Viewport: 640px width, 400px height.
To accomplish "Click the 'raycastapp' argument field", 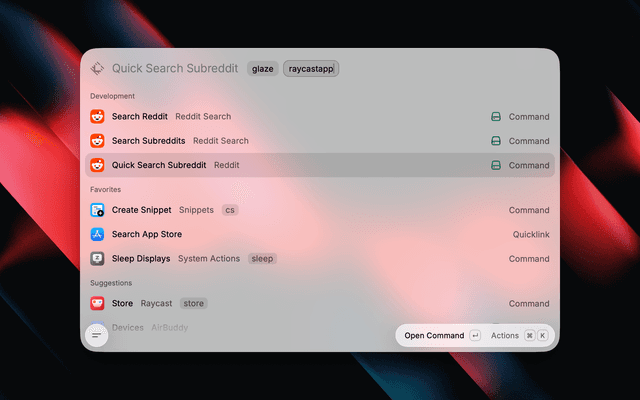I will click(x=311, y=69).
